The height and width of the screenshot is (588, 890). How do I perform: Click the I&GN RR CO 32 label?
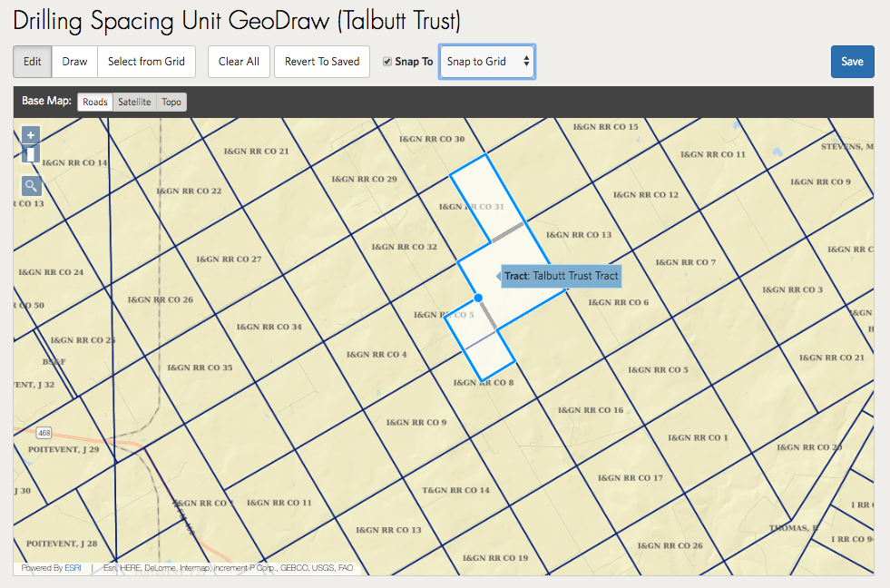click(404, 247)
